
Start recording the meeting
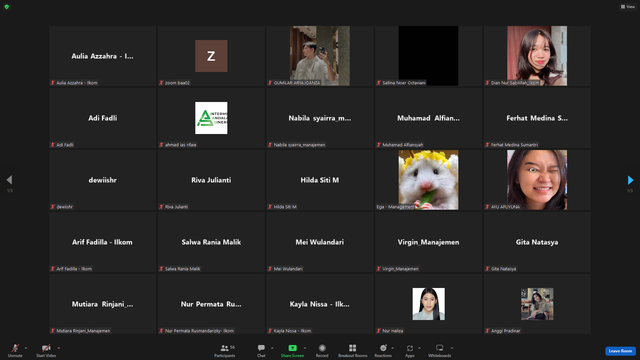(322, 350)
